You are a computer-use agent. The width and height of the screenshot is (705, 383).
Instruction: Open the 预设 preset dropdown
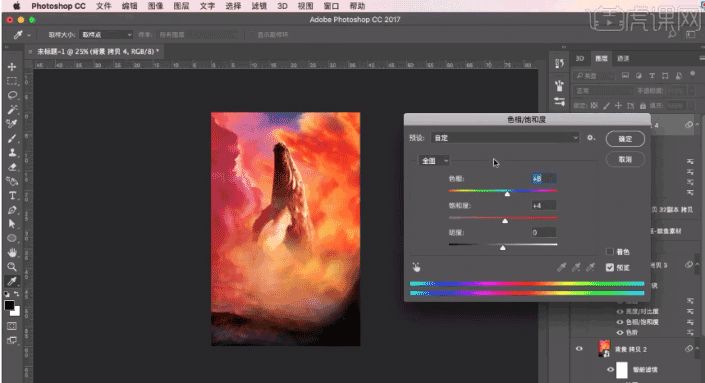tap(505, 138)
